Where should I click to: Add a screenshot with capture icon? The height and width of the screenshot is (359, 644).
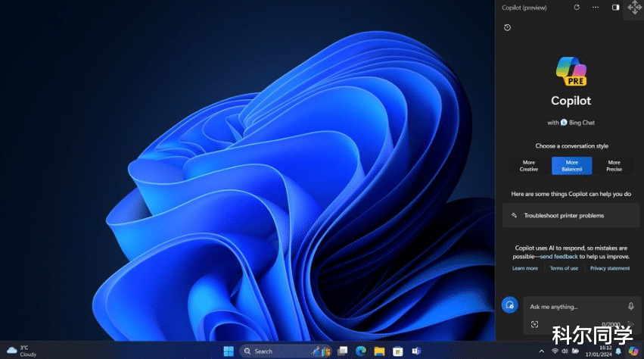pyautogui.click(x=534, y=324)
